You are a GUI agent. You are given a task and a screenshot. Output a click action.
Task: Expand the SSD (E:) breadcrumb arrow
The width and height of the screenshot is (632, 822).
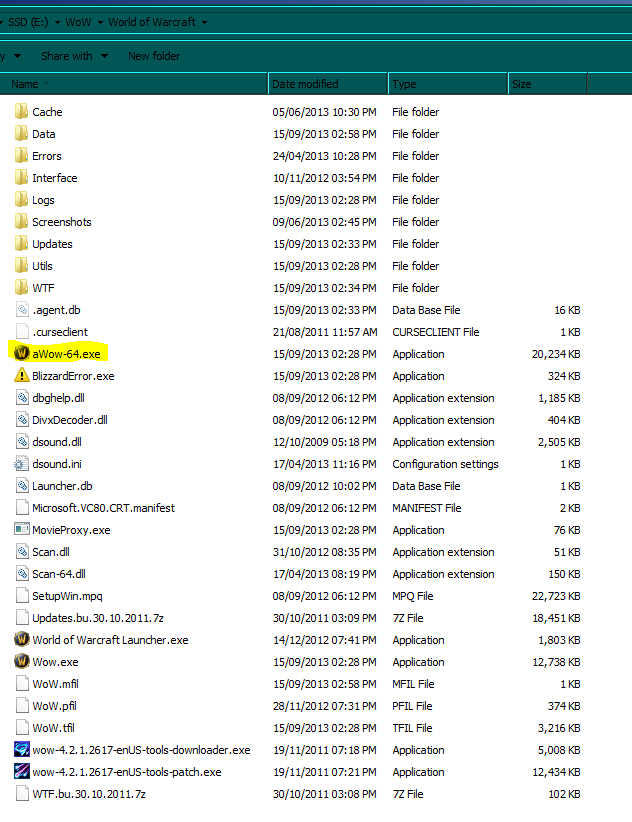tap(57, 23)
